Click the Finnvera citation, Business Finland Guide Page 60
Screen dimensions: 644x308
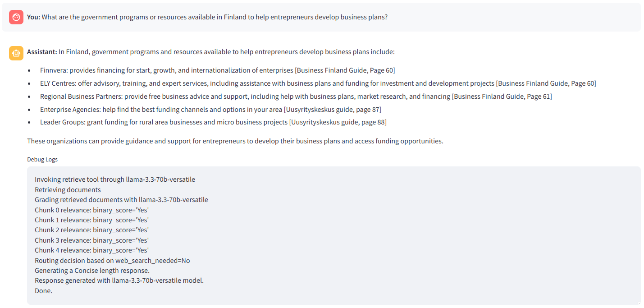pos(345,70)
